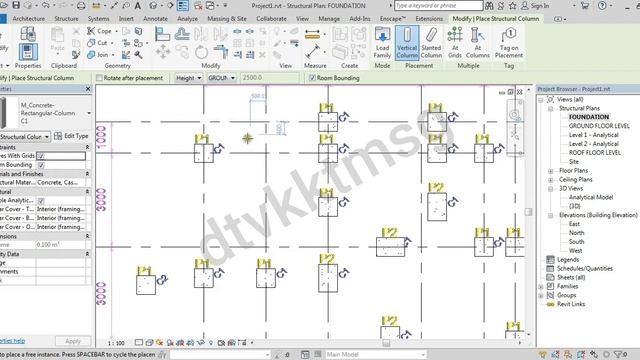Open the Help question mark icon
Screen dimensions: 640x360
(x=602, y=6)
